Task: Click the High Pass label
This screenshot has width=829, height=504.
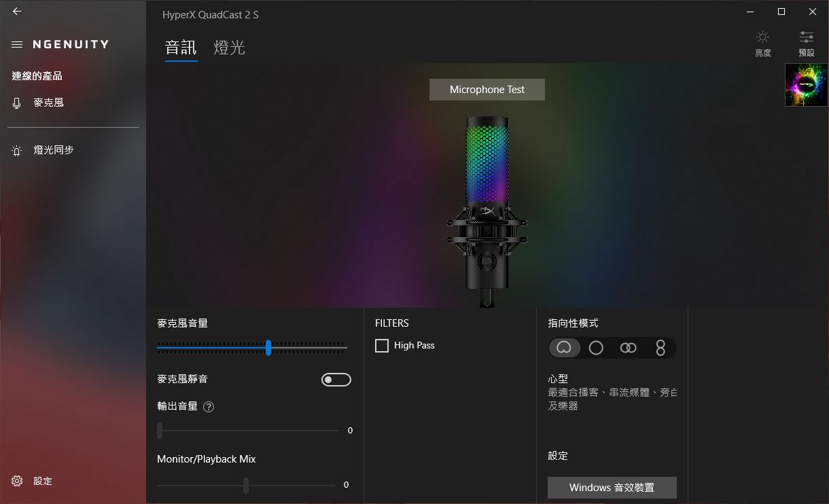Action: [414, 346]
